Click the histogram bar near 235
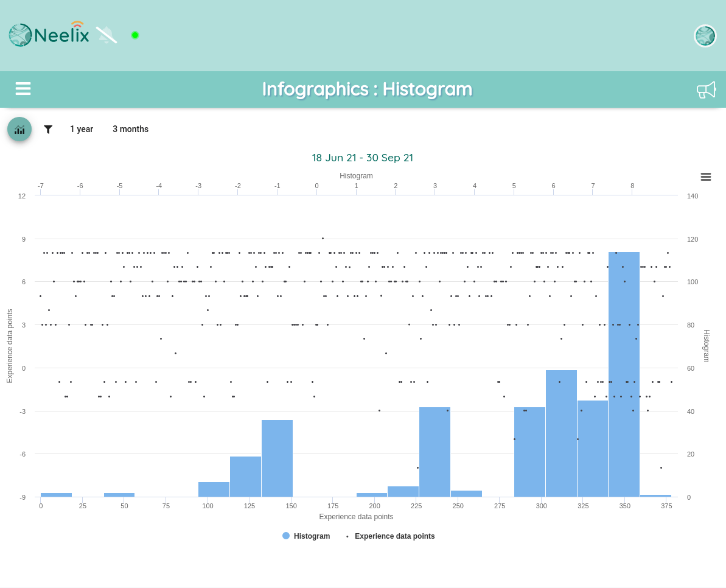The image size is (726, 588). coord(435,452)
